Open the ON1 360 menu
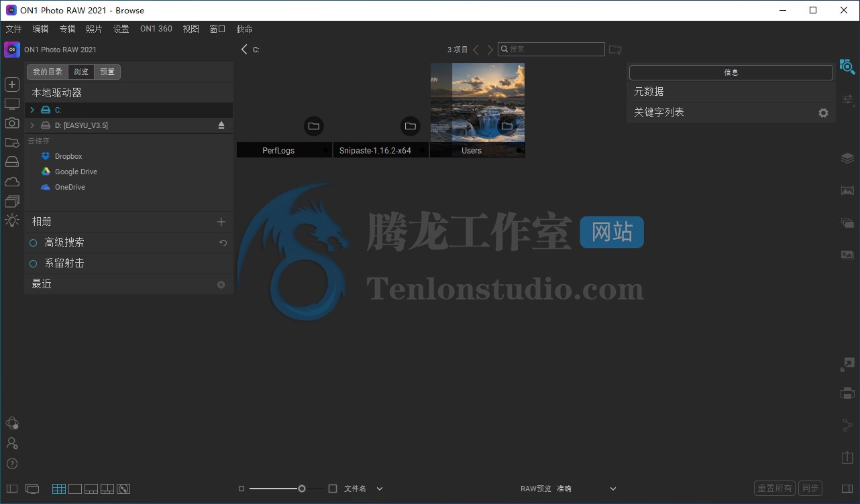This screenshot has height=504, width=860. (156, 29)
